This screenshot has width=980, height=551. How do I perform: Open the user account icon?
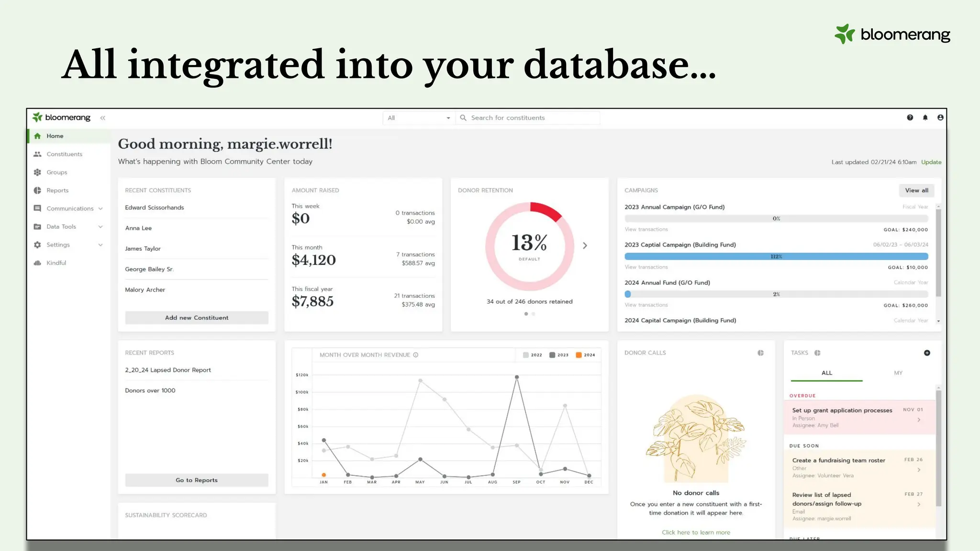tap(940, 118)
